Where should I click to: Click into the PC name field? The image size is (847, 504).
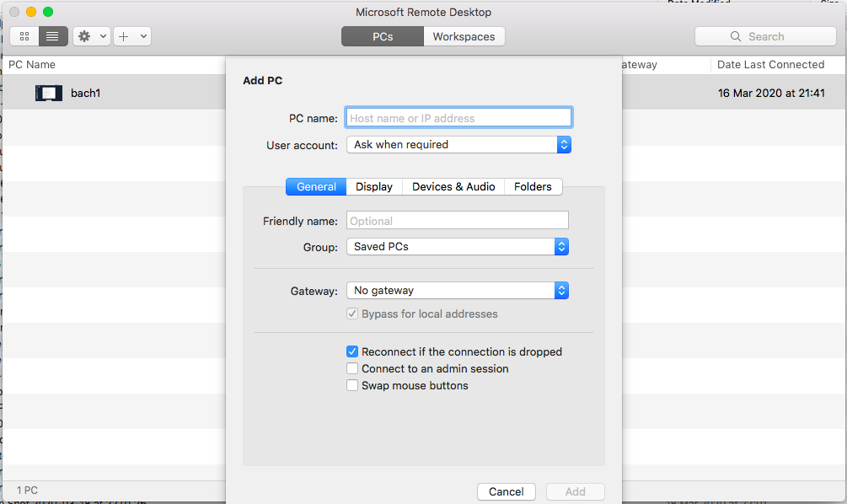[x=458, y=118]
